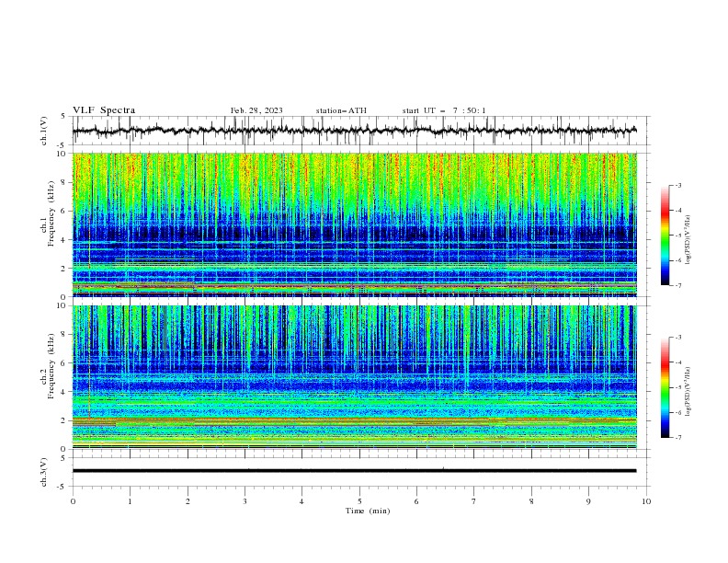Click the ch.2 spectrogram panel
This screenshot has width=728, height=563.
(x=355, y=377)
